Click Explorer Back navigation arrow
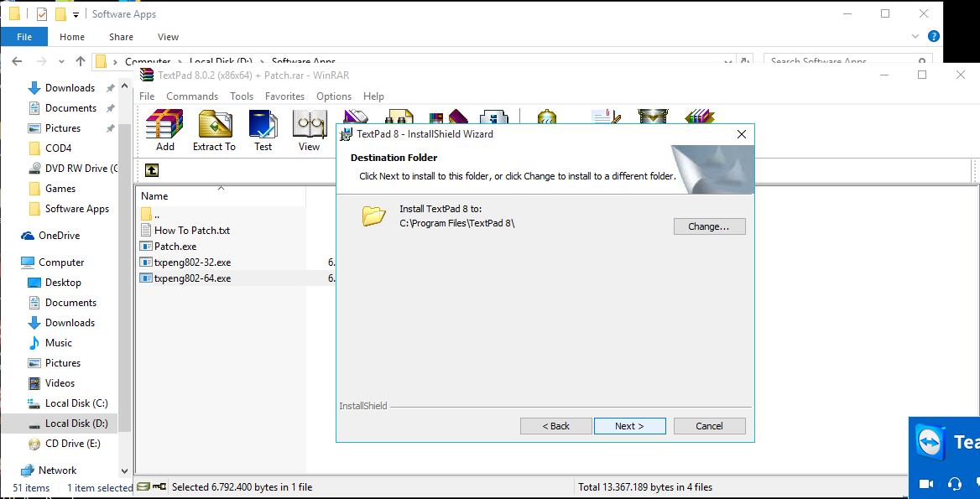The height and width of the screenshot is (499, 980). pos(17,61)
